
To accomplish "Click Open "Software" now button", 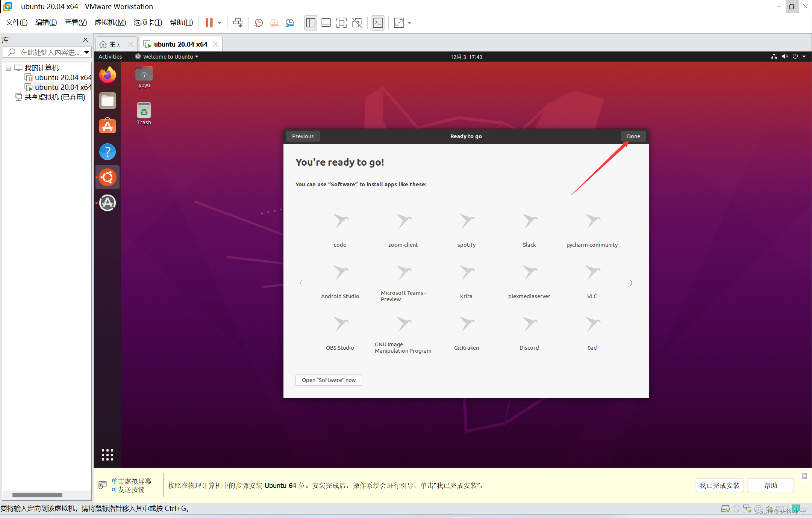I will [x=329, y=380].
